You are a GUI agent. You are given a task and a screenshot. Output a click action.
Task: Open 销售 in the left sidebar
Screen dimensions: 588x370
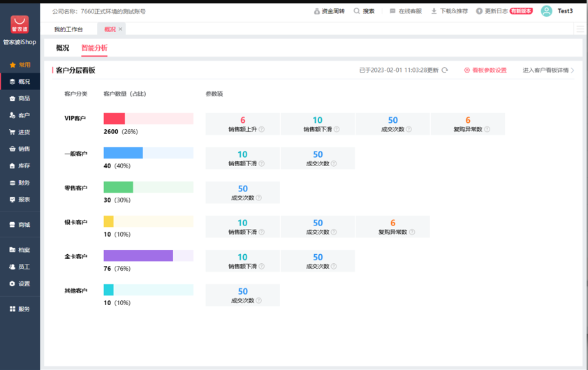pyautogui.click(x=20, y=149)
